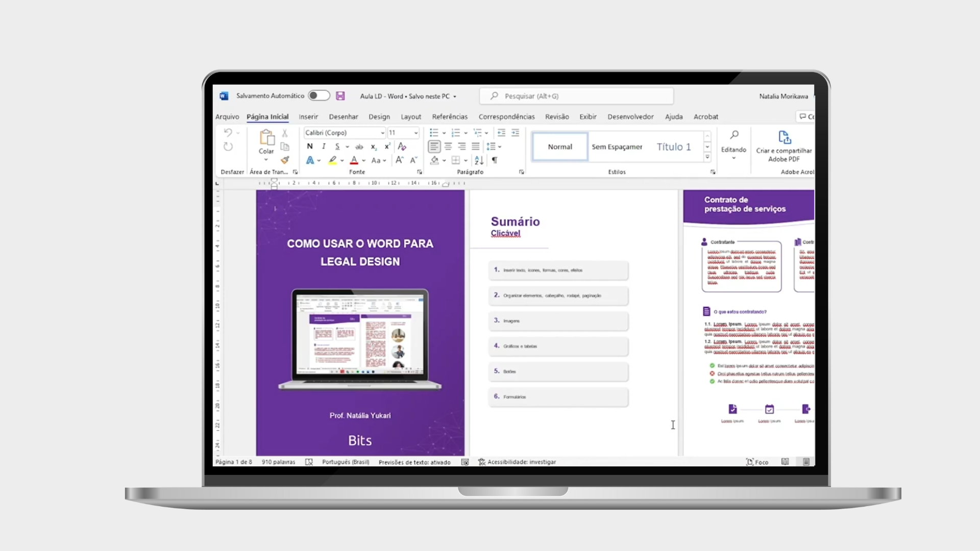The image size is (980, 551).
Task: Click page 1 thumbnail in document
Action: (360, 323)
